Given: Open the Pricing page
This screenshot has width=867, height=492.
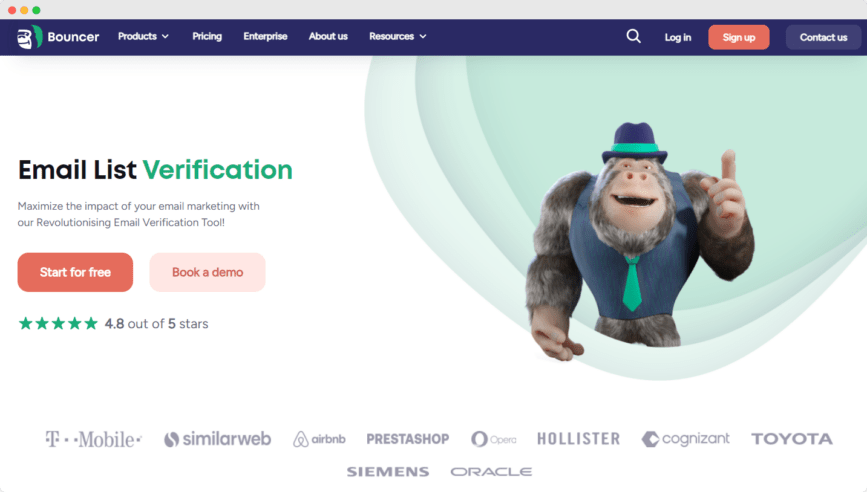Looking at the screenshot, I should tap(207, 36).
